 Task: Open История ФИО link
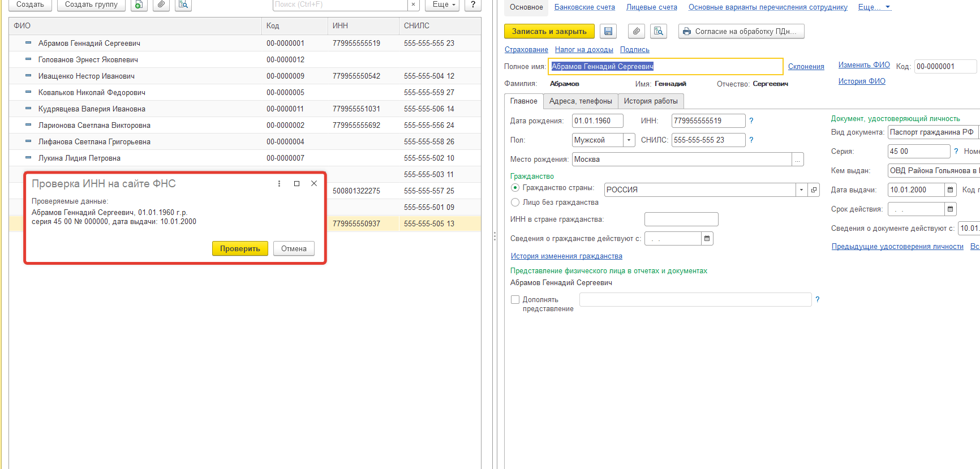pyautogui.click(x=862, y=81)
